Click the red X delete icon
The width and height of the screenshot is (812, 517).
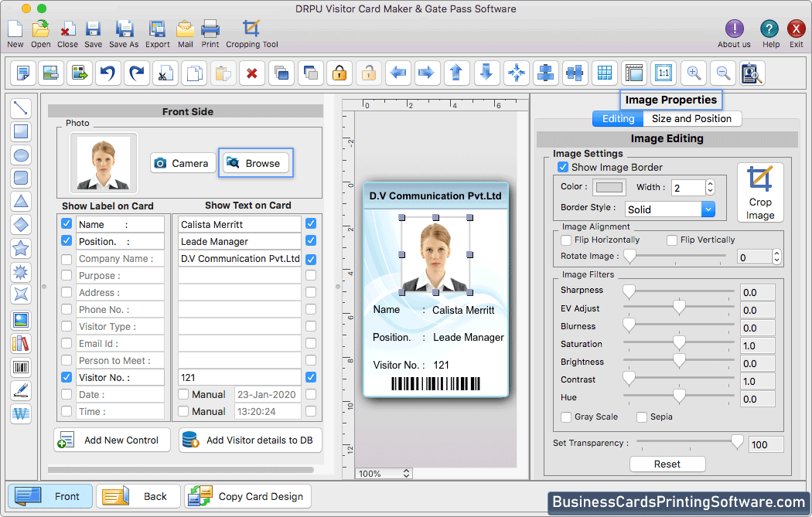click(252, 73)
